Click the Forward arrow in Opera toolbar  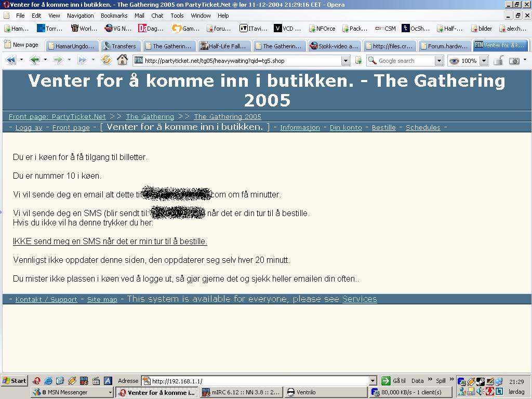[x=58, y=60]
